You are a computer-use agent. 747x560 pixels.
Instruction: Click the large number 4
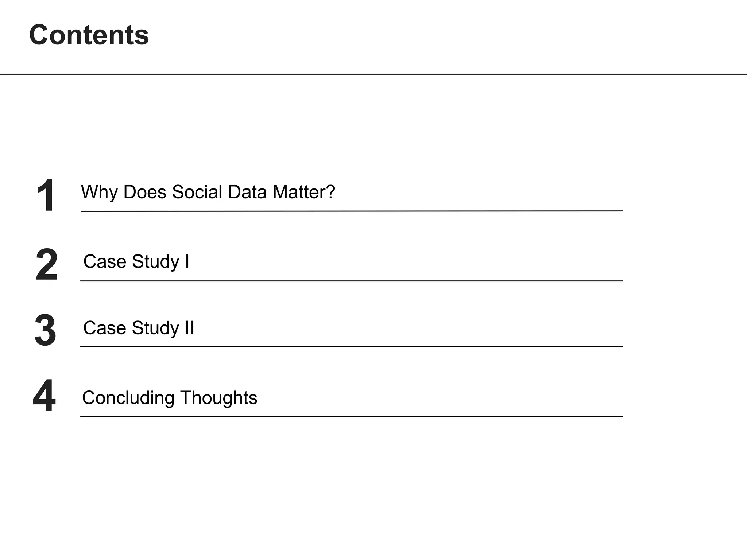pos(44,396)
